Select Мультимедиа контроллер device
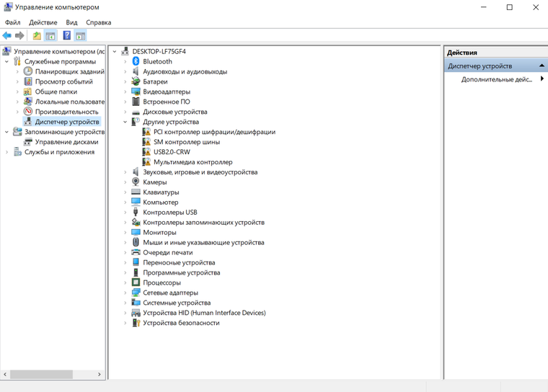548x392 pixels. 193,162
